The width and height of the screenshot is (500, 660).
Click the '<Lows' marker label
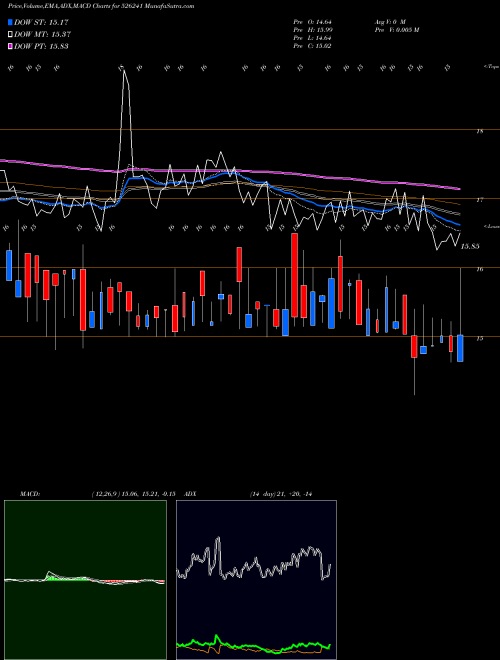pyautogui.click(x=492, y=226)
